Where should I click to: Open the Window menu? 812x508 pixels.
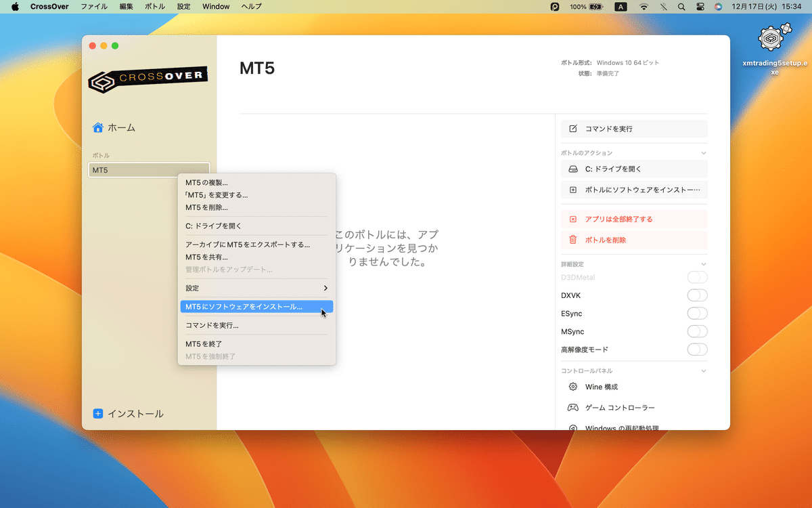click(216, 7)
